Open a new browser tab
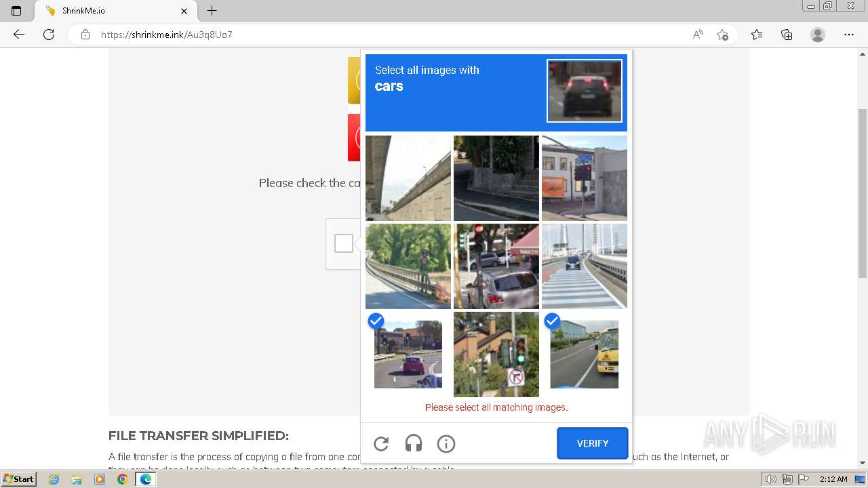 212,11
